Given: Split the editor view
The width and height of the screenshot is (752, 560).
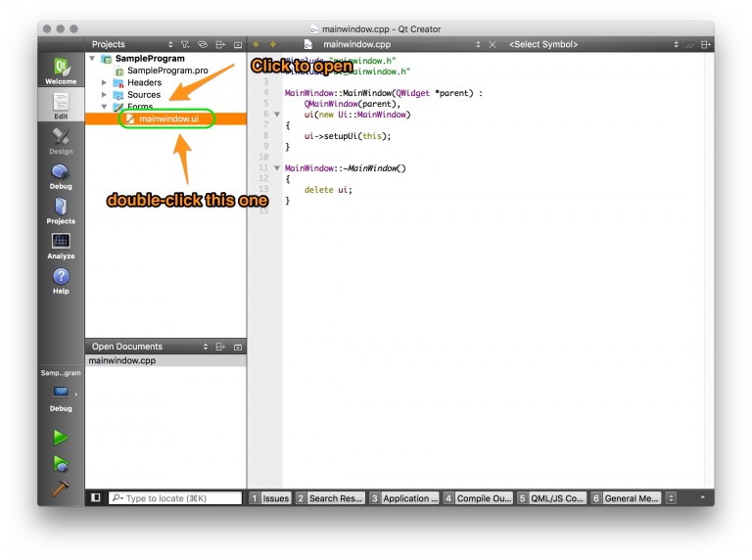Looking at the screenshot, I should pos(705,45).
